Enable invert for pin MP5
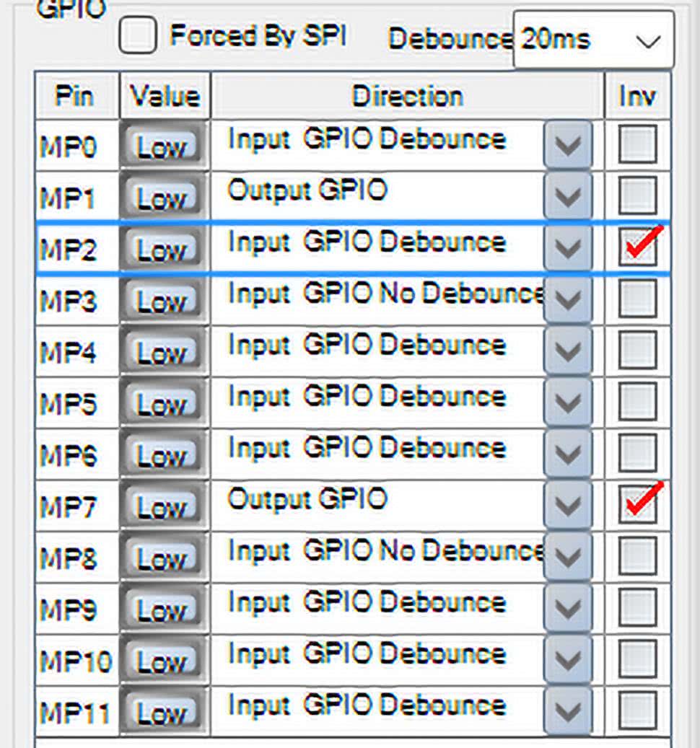The image size is (700, 748). tap(638, 402)
